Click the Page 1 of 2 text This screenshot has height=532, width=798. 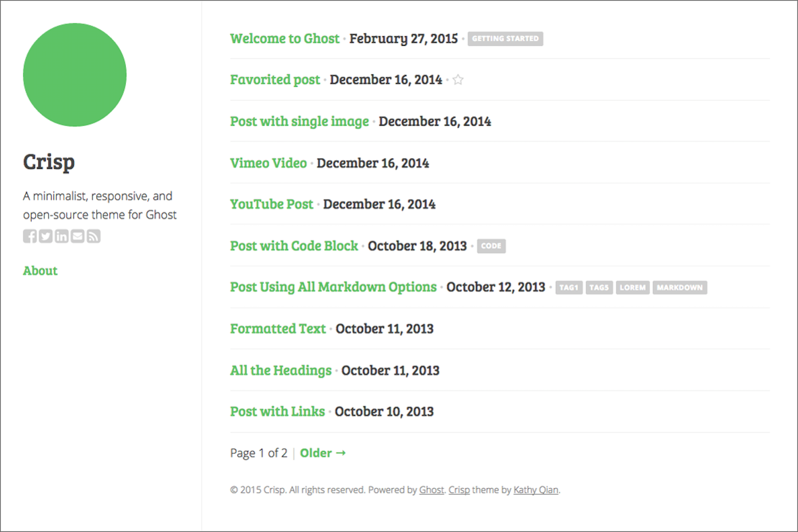click(259, 453)
